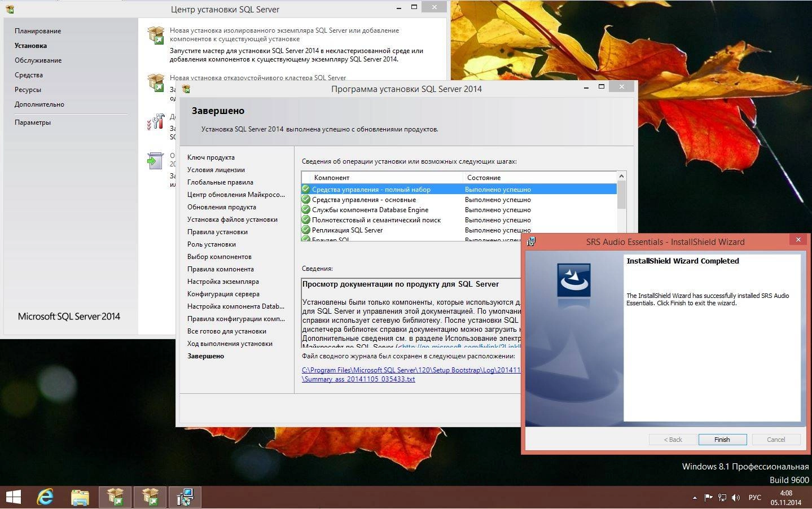
Task: Open Summary_ass_20141105_035433.txt link
Action: (x=358, y=379)
